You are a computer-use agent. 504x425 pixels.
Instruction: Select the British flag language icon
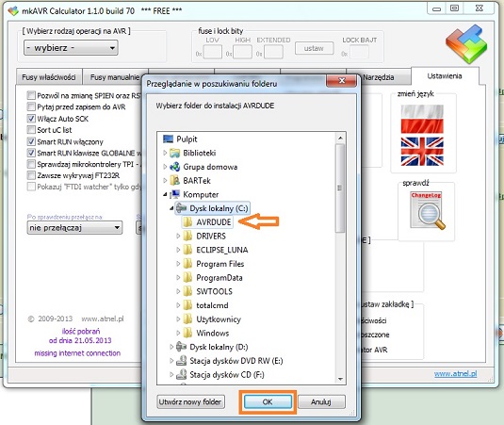coord(422,151)
